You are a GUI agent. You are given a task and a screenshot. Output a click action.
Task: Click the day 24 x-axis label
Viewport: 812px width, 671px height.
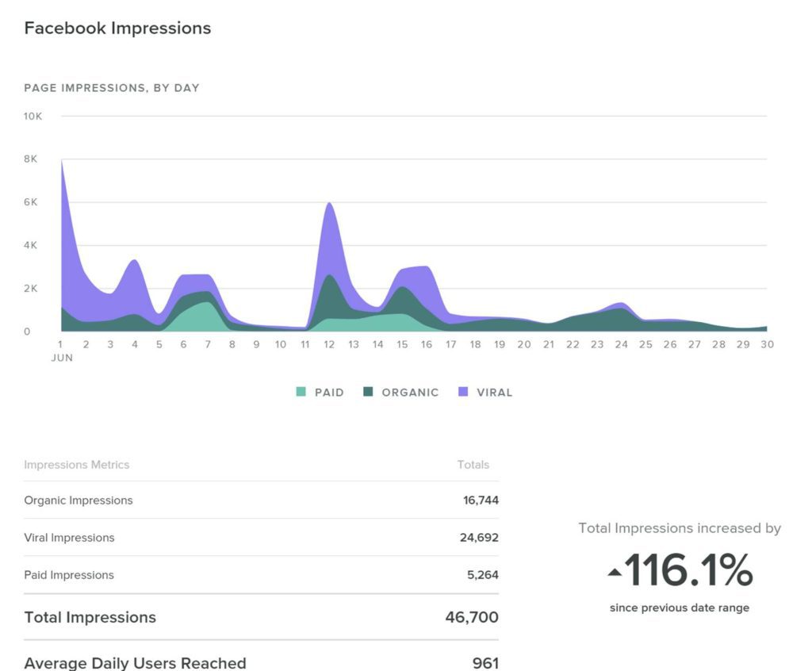(622, 344)
